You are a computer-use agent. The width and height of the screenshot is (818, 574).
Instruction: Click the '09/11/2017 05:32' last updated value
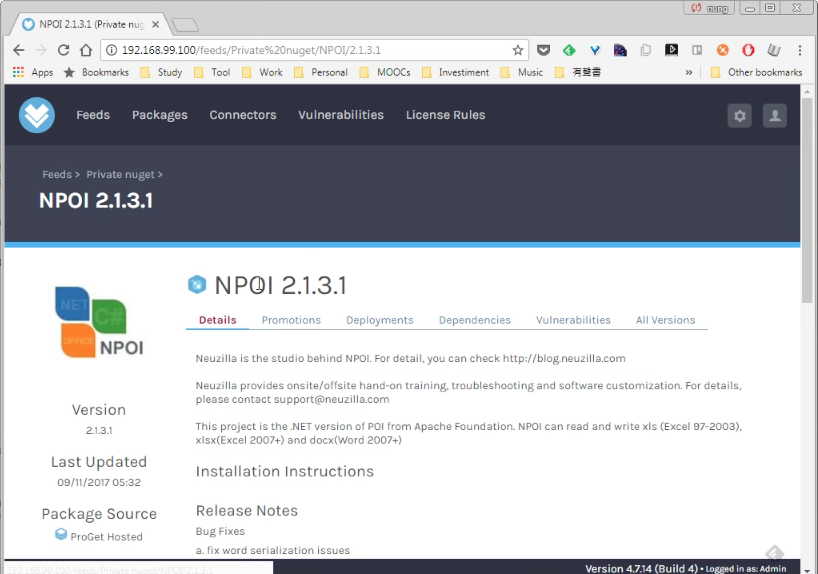pyautogui.click(x=99, y=482)
